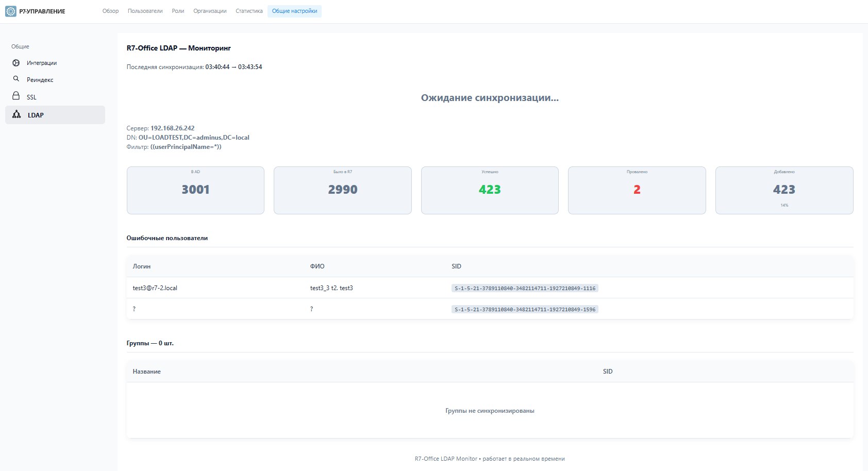Image resolution: width=868 pixels, height=471 pixels.
Task: Open the Роли navigation item
Action: coord(178,10)
